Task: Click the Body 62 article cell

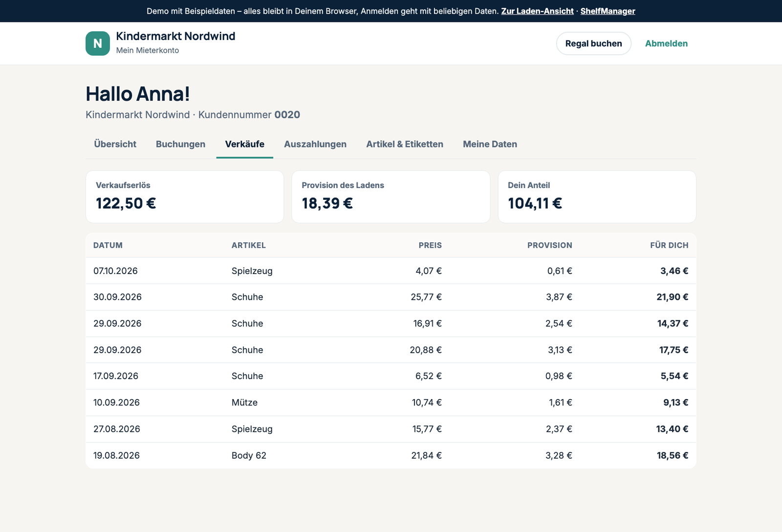Action: 249,455
